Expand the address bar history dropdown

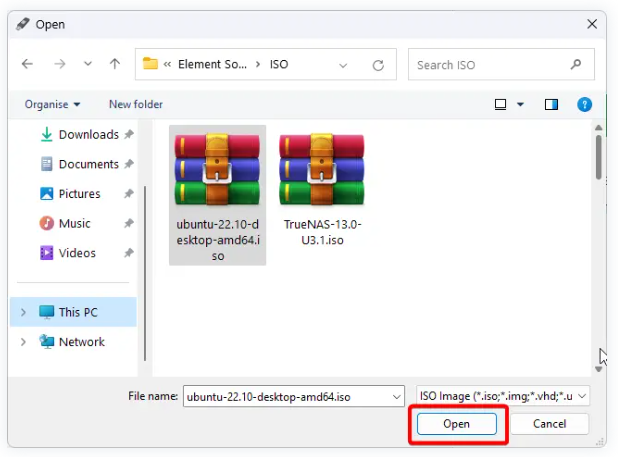point(343,65)
